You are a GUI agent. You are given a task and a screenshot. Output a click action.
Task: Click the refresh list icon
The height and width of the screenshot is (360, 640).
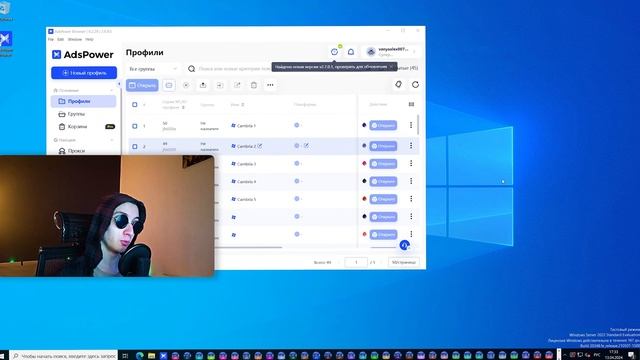tap(415, 84)
